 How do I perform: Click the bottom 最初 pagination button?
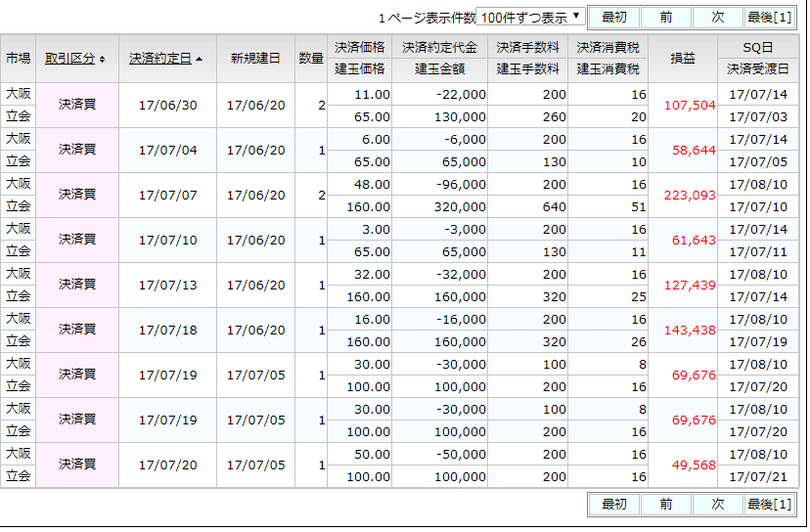coord(613,505)
